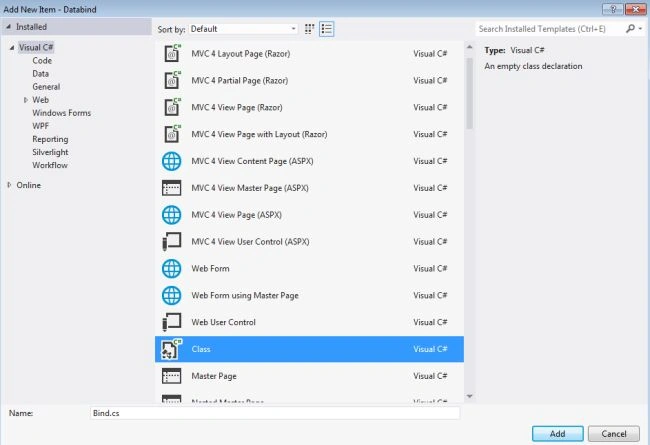Viewport: 650px width, 445px height.
Task: Select MVC 4 View Page with Layout text
Action: (x=259, y=134)
